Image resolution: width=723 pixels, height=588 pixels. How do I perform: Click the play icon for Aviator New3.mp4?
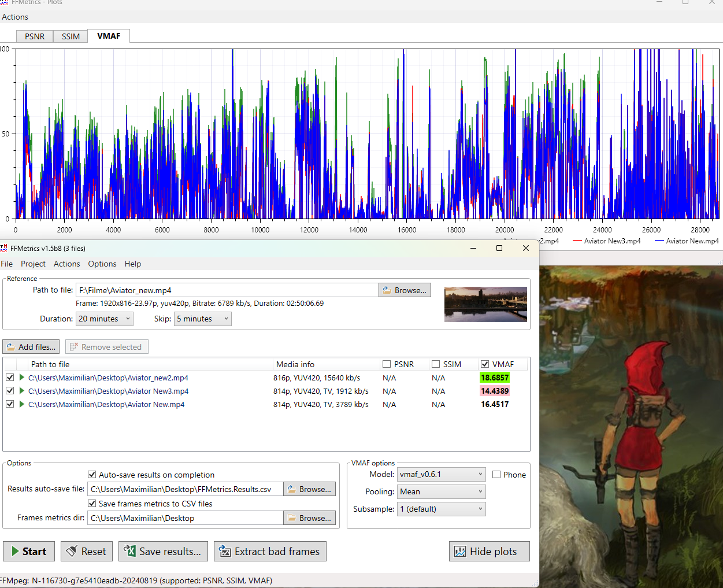22,391
